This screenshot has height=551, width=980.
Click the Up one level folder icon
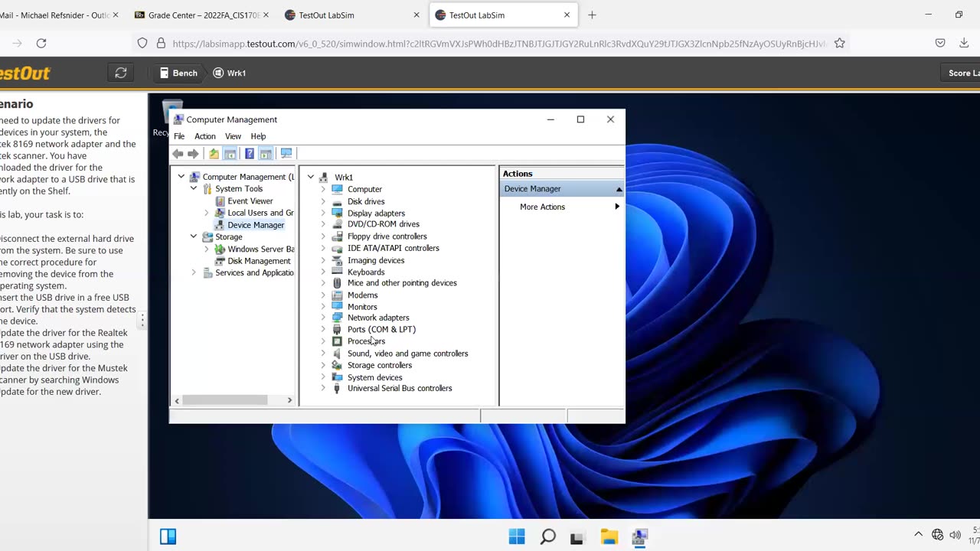click(x=214, y=154)
